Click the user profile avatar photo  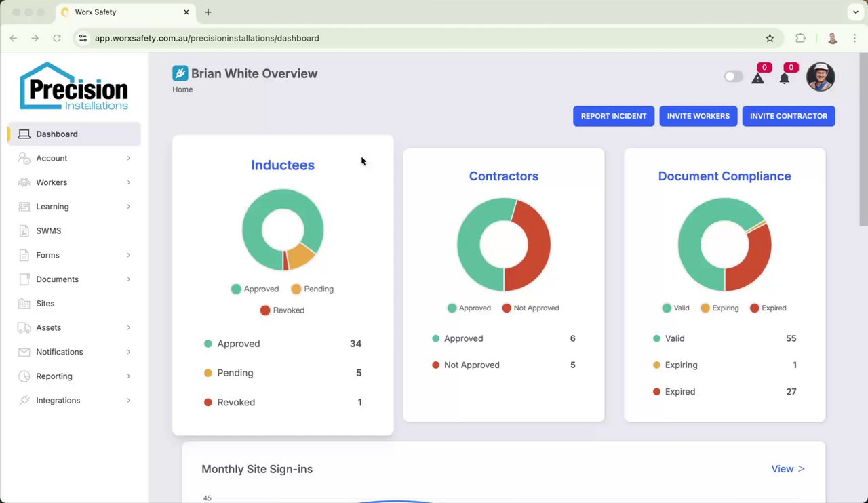click(821, 77)
